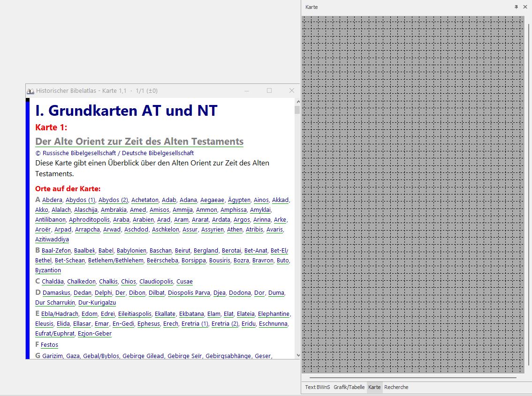Open the Chalkedon link
Image resolution: width=532 pixels, height=396 pixels.
click(x=82, y=281)
